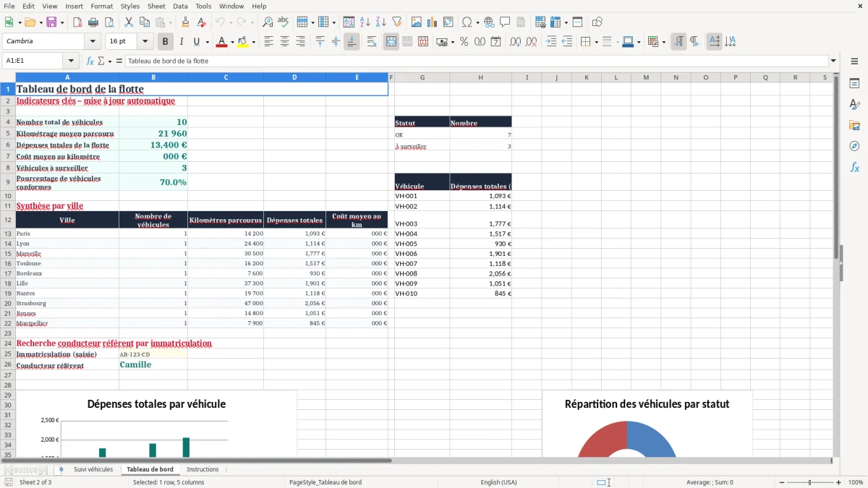
Task: Open the Format menu
Action: [101, 6]
